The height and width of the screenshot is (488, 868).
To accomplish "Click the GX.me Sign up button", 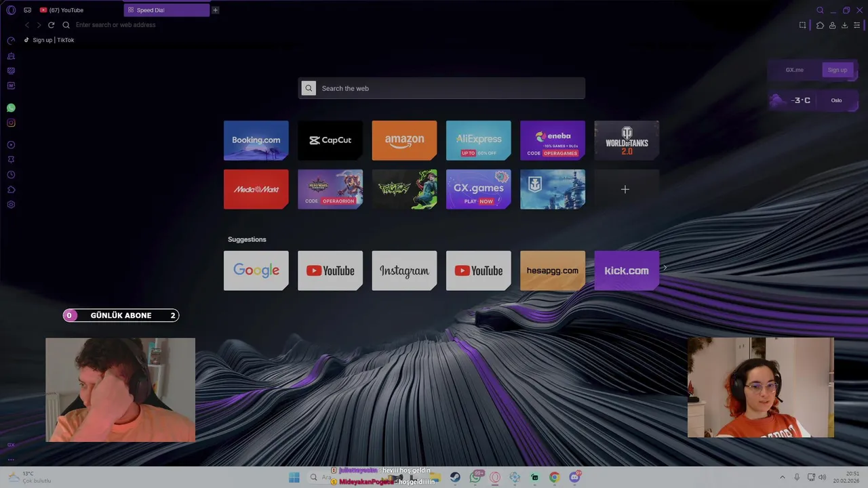I will 837,70.
